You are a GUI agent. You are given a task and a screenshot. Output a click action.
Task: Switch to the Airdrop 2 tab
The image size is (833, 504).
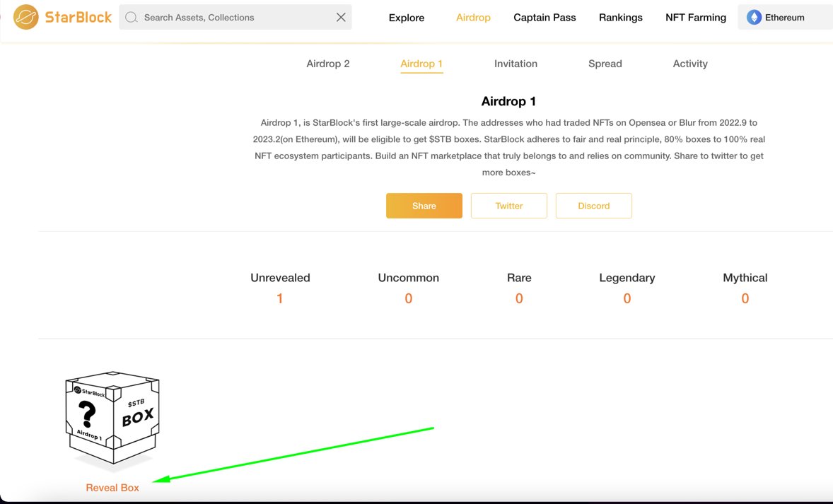(327, 64)
